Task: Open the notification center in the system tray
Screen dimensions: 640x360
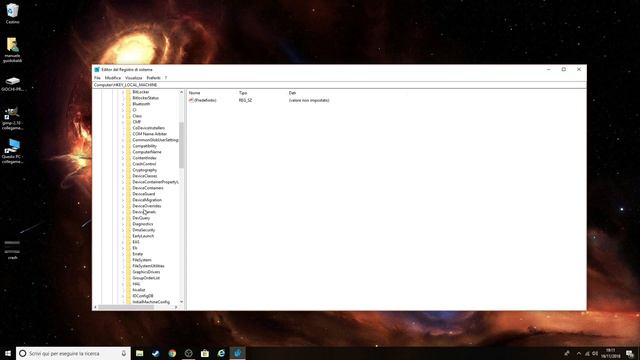Action: point(630,353)
